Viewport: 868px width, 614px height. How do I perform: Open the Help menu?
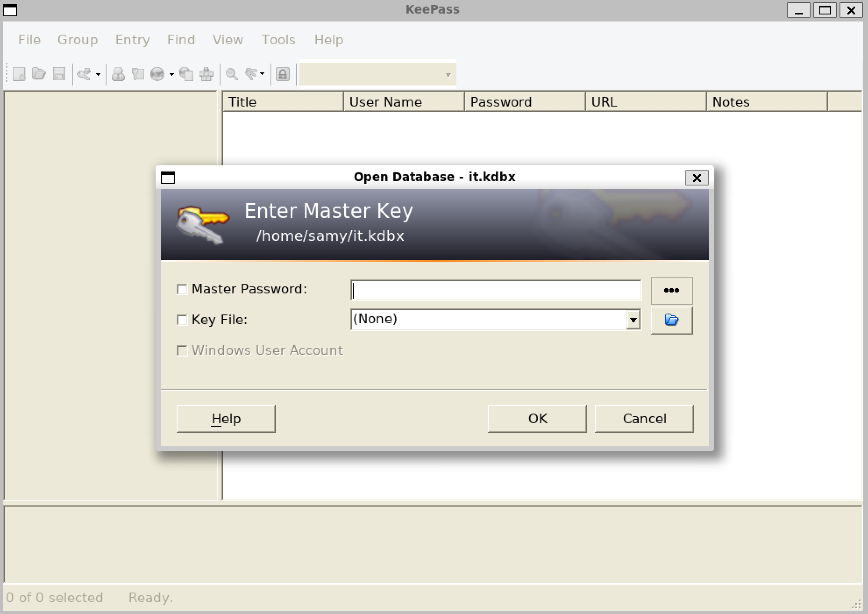[329, 40]
